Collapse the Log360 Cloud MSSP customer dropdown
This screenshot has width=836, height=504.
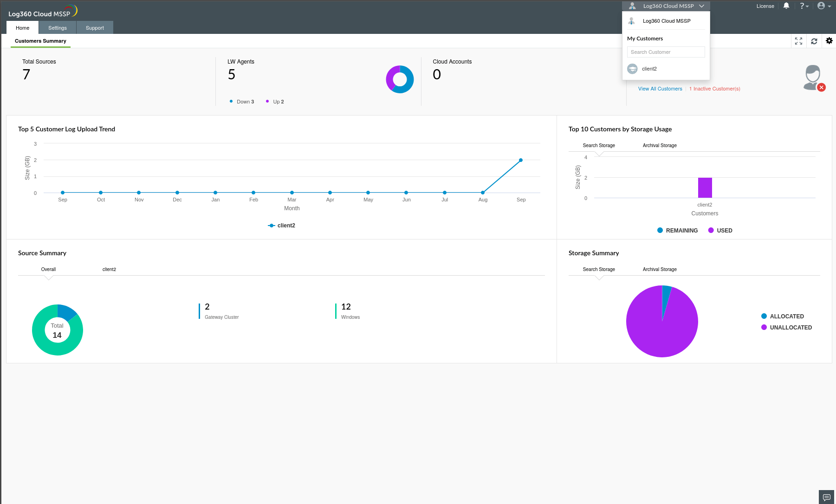(701, 6)
